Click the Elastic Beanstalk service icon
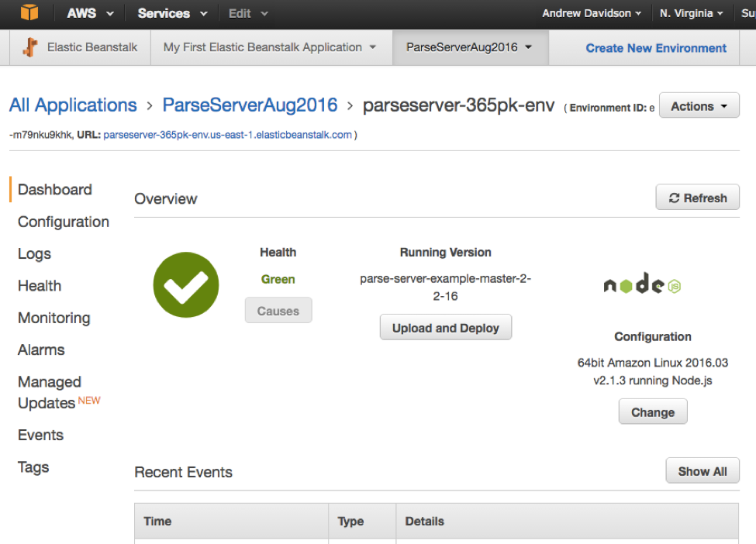The image size is (756, 544). click(x=30, y=47)
